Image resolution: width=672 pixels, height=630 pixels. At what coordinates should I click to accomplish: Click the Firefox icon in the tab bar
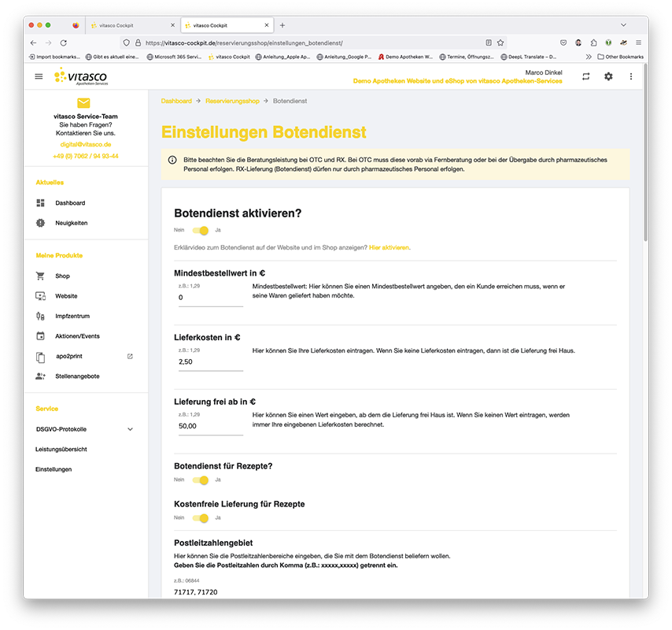point(76,25)
